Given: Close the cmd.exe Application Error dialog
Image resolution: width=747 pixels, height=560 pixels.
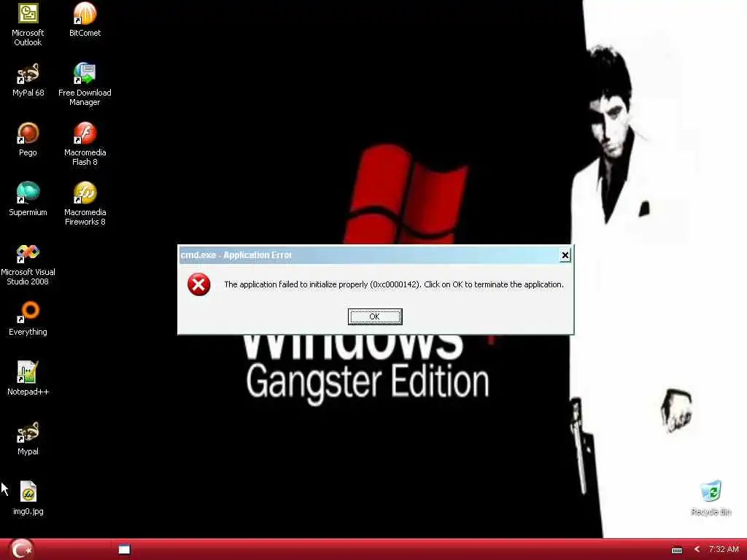Looking at the screenshot, I should [x=565, y=255].
